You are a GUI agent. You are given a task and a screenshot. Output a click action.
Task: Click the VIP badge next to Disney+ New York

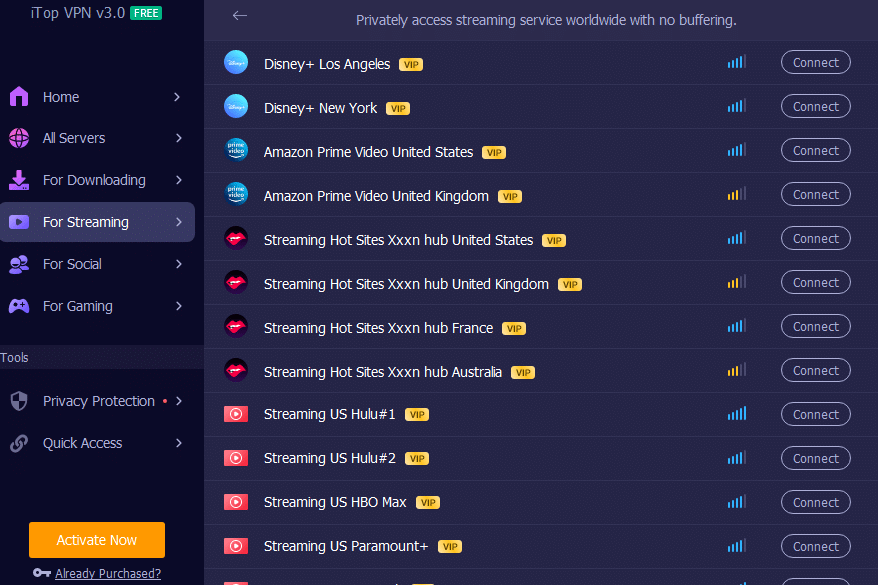(398, 108)
